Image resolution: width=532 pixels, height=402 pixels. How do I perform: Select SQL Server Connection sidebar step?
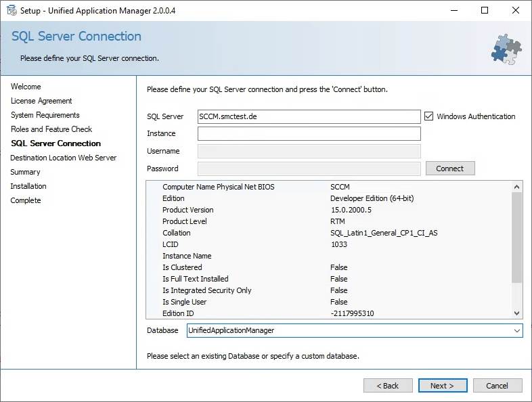point(56,143)
